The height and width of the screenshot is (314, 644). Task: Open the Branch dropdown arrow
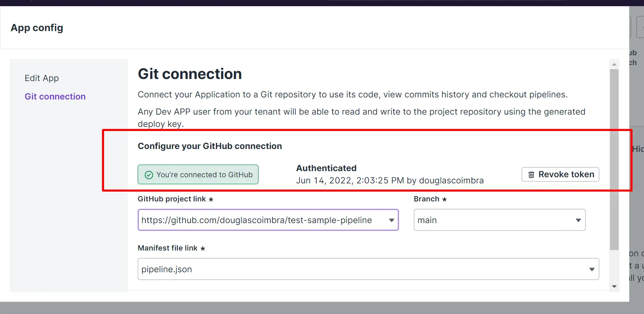coord(578,220)
